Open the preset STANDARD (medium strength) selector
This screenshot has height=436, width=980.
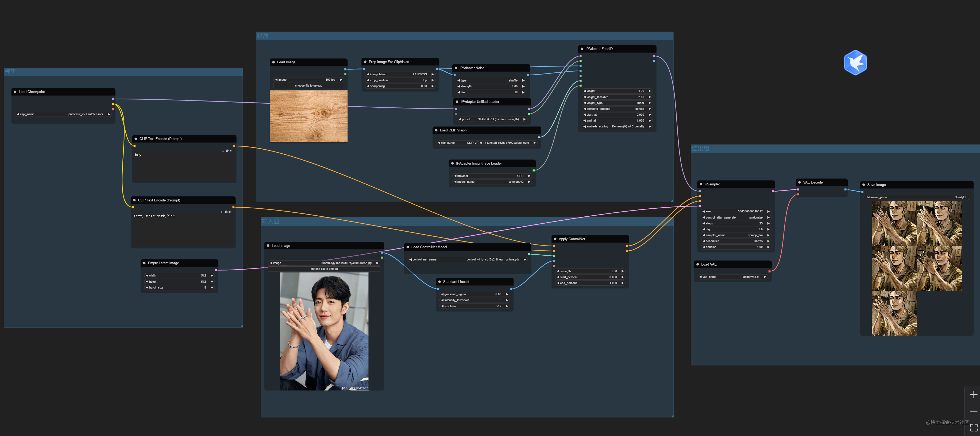point(492,119)
